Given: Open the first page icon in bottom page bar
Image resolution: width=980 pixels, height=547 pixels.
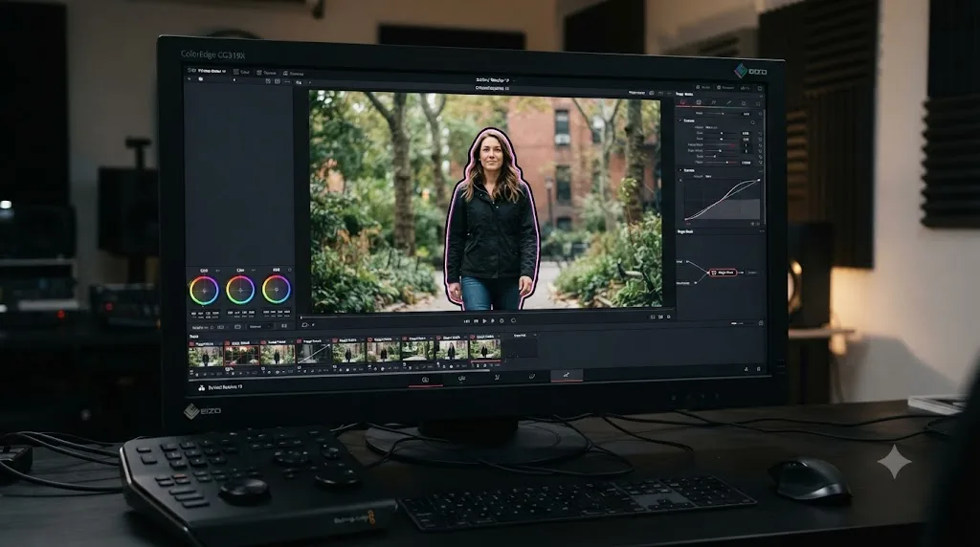Looking at the screenshot, I should [425, 379].
